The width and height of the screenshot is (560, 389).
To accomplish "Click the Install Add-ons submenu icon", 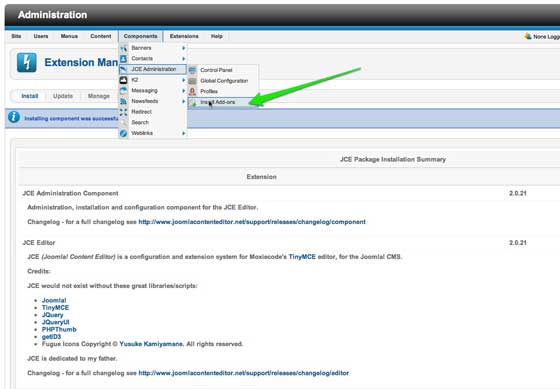I will (194, 103).
